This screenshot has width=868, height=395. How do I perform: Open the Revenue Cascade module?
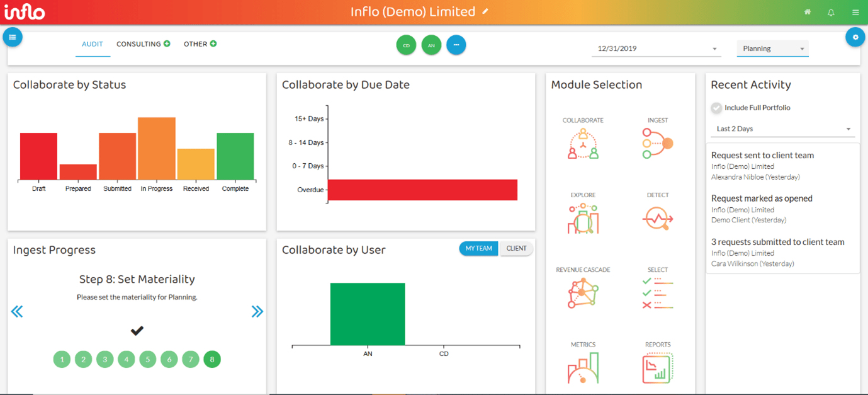(583, 293)
